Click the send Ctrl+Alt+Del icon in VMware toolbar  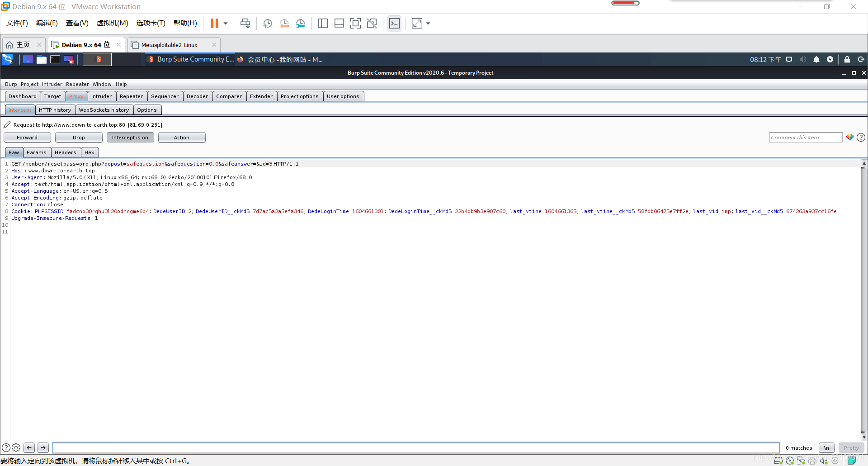tap(245, 24)
